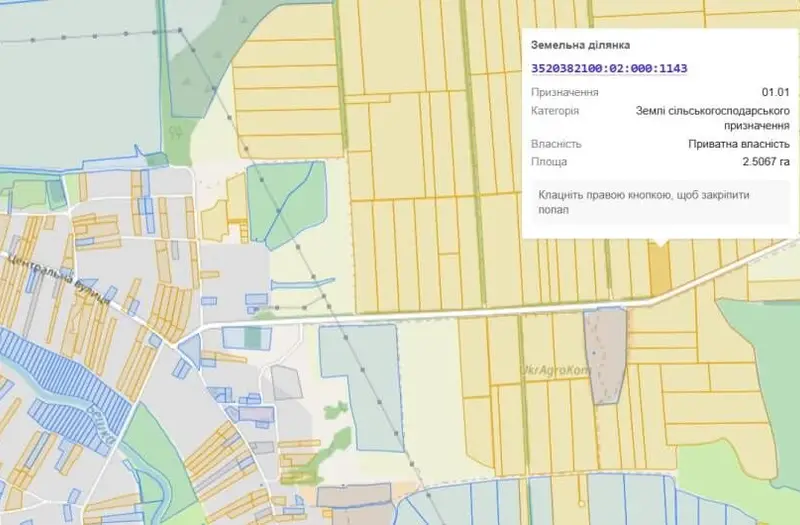Select the grey dotted parcel beside UkrAgroKom
The height and width of the screenshot is (525, 800).
(x=606, y=355)
